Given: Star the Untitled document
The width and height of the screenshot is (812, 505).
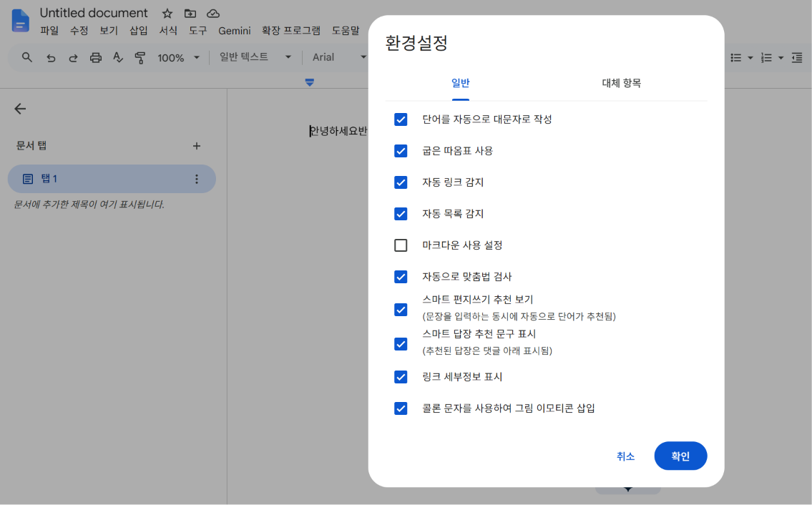Looking at the screenshot, I should 167,14.
